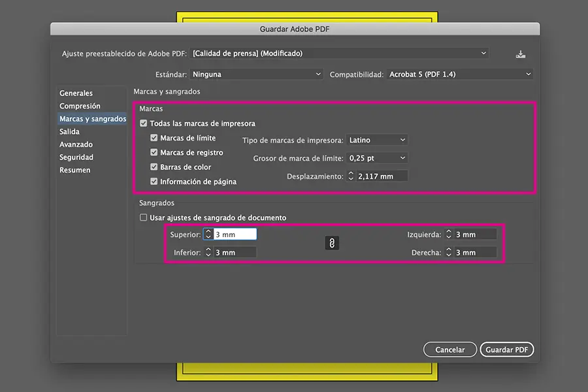Screen dimensions: 588x392
Task: Toggle the Barras de color checkbox
Action: coord(154,167)
